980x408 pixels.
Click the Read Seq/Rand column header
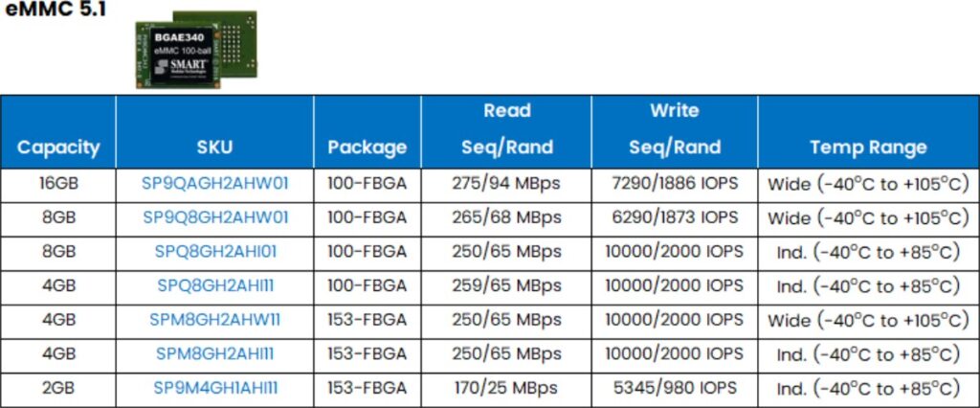click(507, 129)
